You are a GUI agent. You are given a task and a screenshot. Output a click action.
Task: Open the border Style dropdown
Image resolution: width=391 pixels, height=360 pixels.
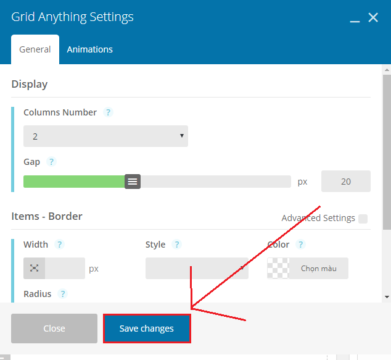coord(197,268)
